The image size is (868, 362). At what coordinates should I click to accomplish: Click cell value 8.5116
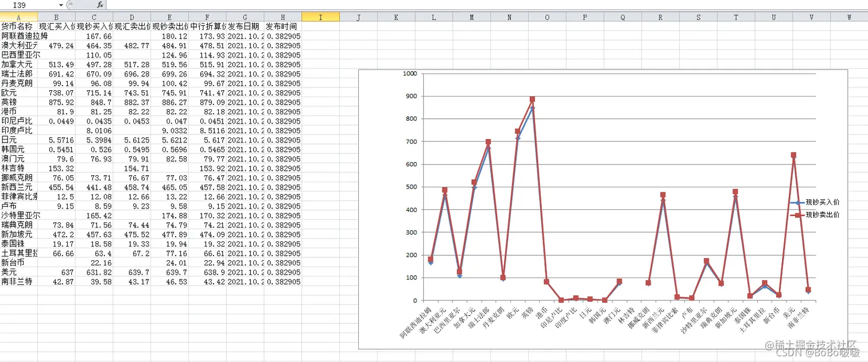coord(212,130)
